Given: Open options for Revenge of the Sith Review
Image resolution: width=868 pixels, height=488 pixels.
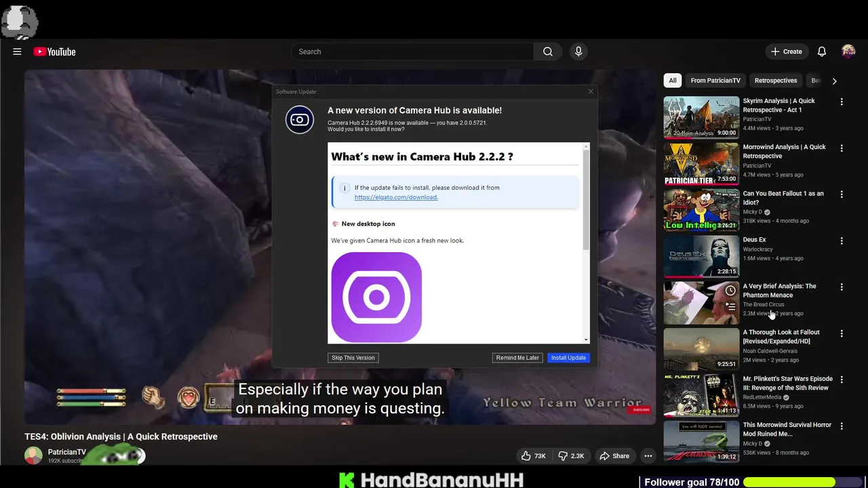Looking at the screenshot, I should [842, 380].
